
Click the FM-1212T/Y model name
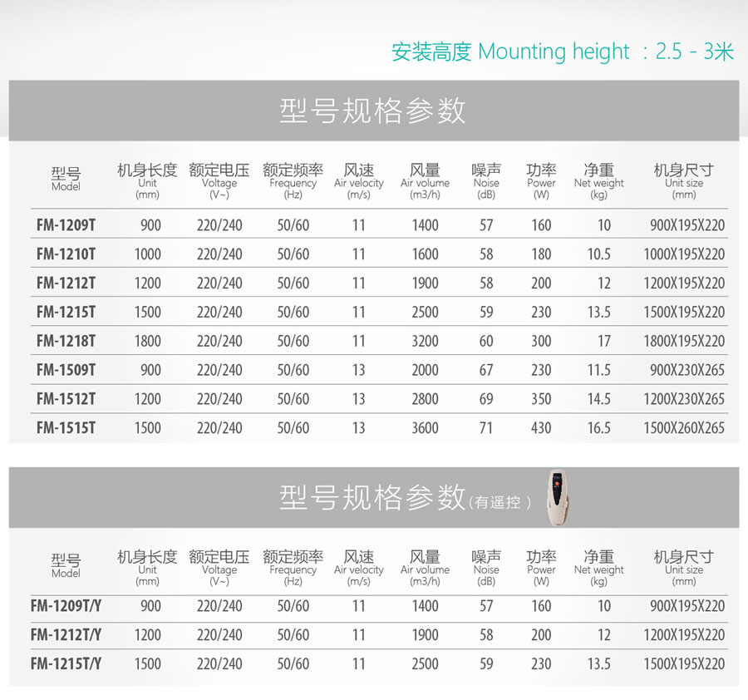[x=66, y=635]
